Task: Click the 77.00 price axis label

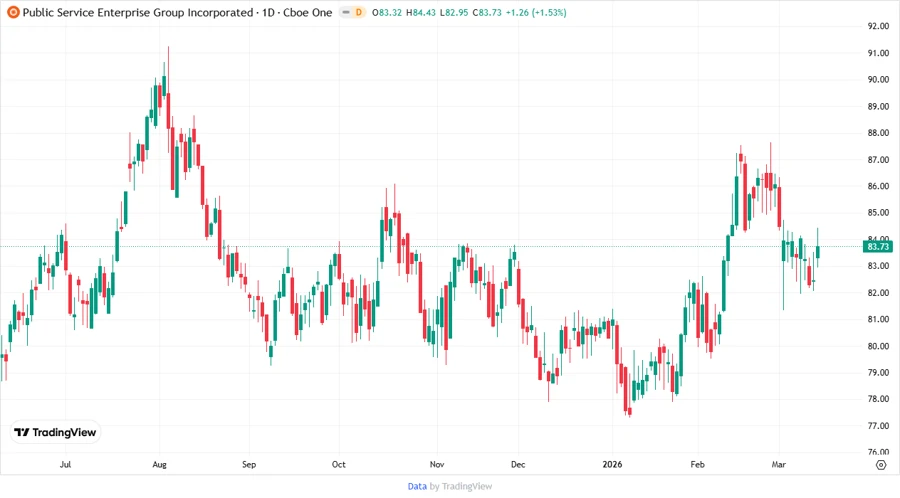Action: [x=878, y=426]
